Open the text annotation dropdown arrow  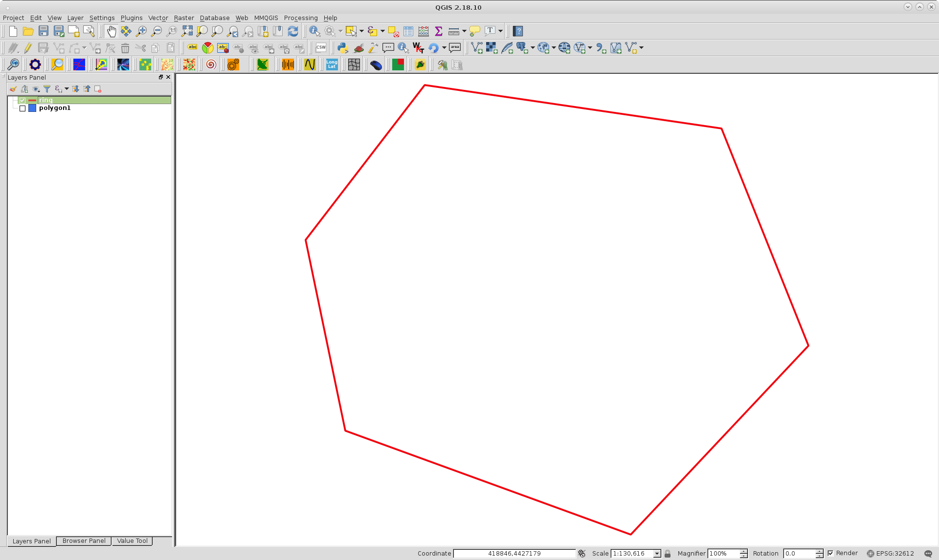point(500,31)
